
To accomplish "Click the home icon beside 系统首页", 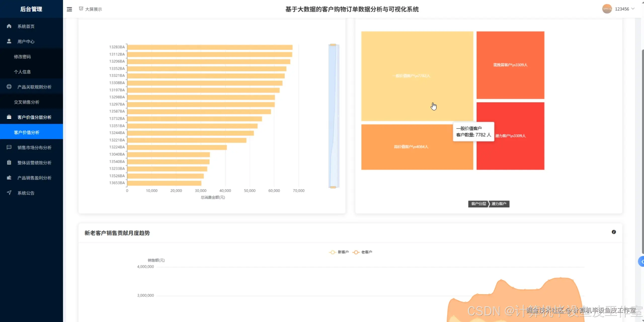I will click(9, 26).
